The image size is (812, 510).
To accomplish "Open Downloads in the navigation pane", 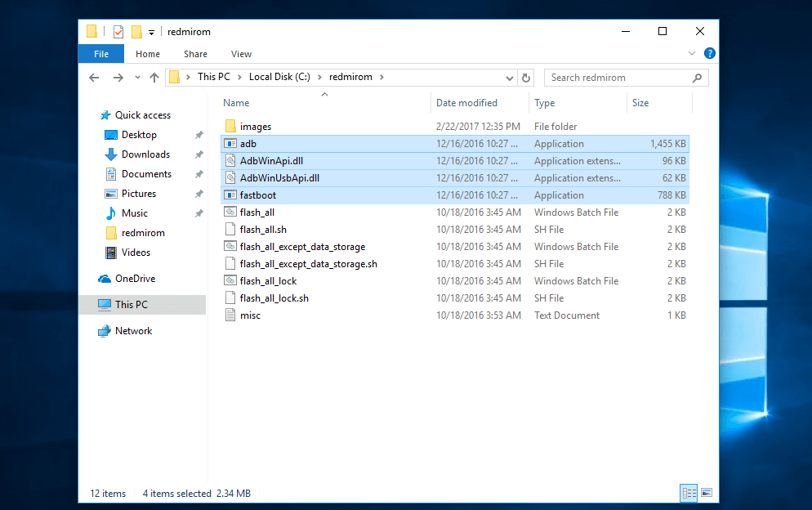I will [145, 154].
